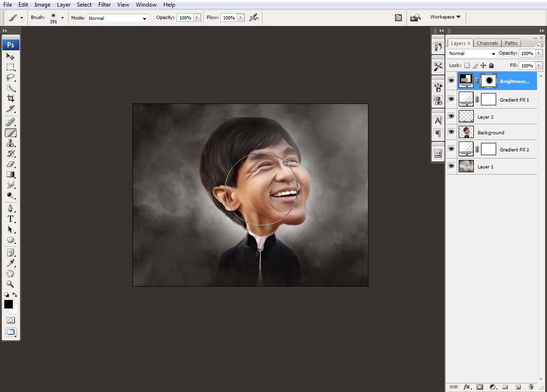
Task: Open the layer blend mode dropdown
Action: pyautogui.click(x=472, y=54)
